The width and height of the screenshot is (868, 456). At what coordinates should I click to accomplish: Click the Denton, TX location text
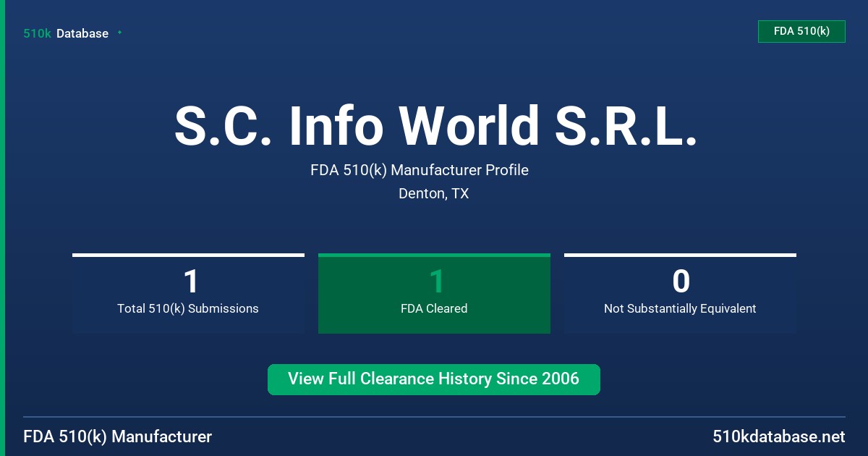[434, 194]
